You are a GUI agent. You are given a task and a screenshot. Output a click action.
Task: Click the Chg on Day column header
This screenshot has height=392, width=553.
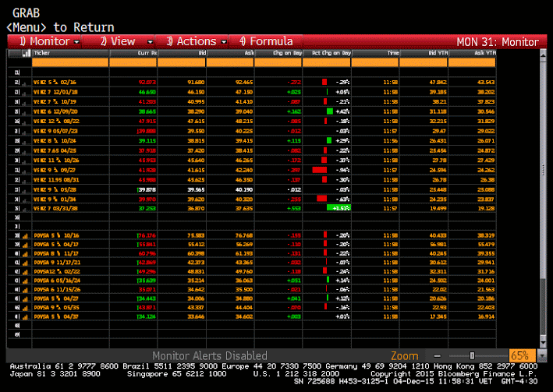[278, 53]
